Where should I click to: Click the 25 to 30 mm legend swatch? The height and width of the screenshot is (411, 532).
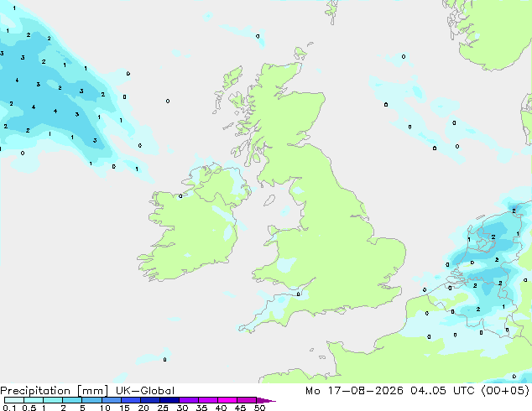pos(169,400)
